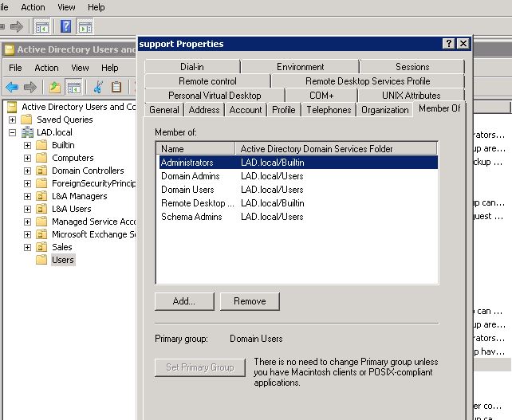The width and height of the screenshot is (512, 420).
Task: Sort by the Name column header
Action: click(196, 148)
